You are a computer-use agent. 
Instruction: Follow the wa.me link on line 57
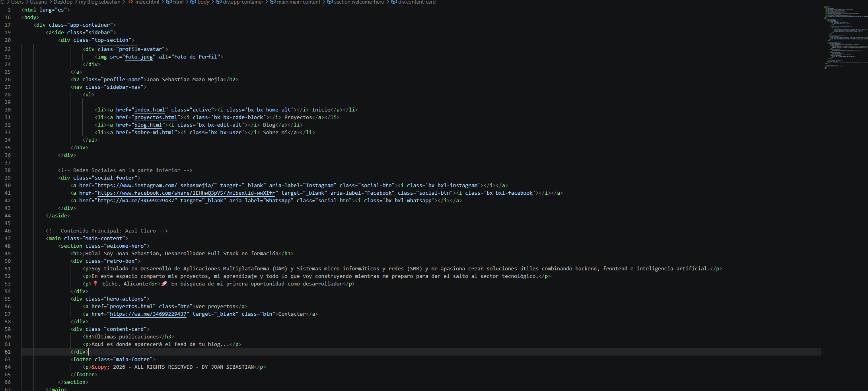(x=148, y=314)
